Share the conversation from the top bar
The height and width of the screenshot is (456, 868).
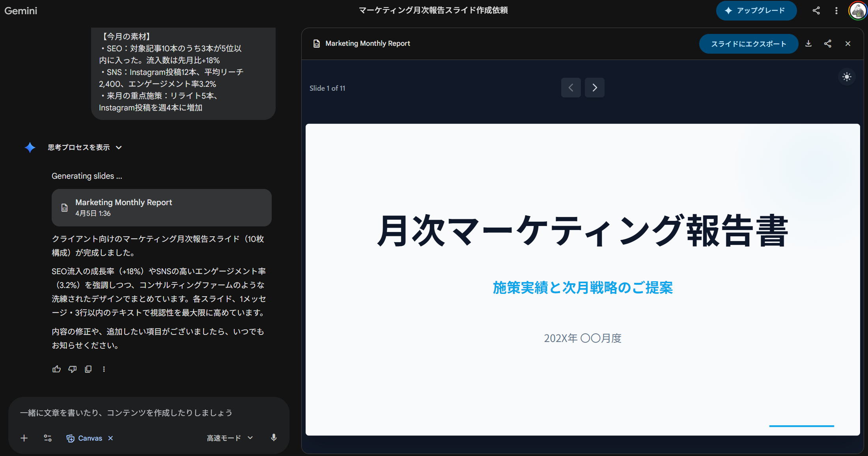816,11
